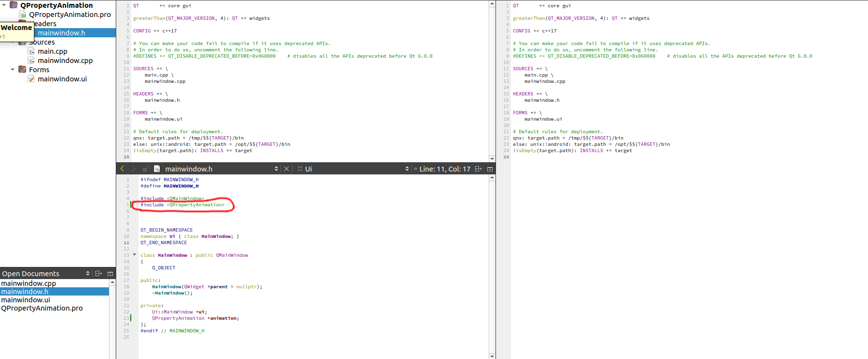Click the Go Forward arrow in editor toolbar

tap(133, 169)
